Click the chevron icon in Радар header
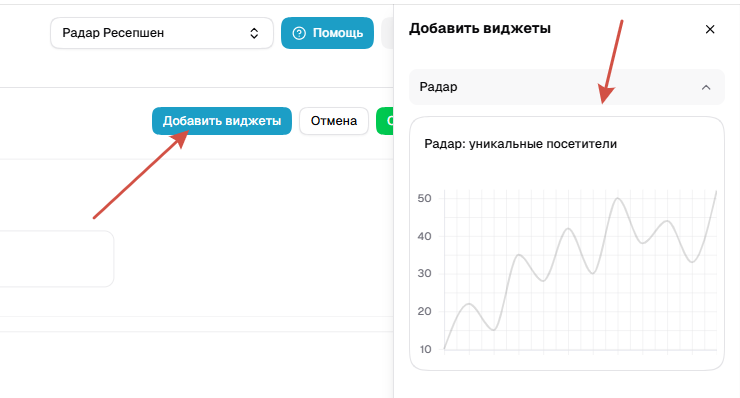The width and height of the screenshot is (740, 398). 706,87
